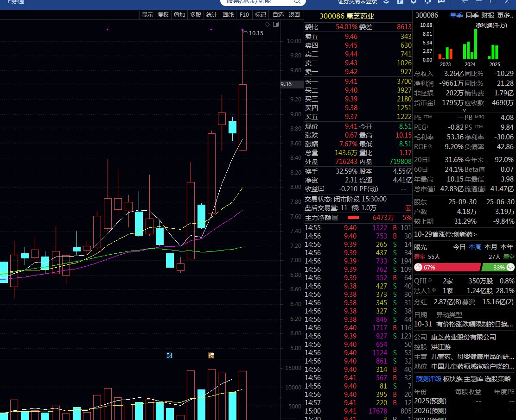Screen dimensions: 516x420
Task: Click the 10.15 high price label on chart
Action: point(256,33)
